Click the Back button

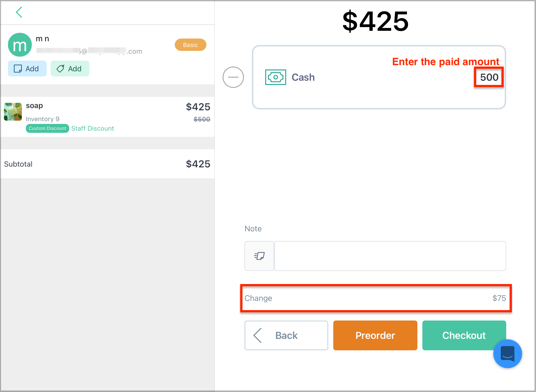point(286,335)
